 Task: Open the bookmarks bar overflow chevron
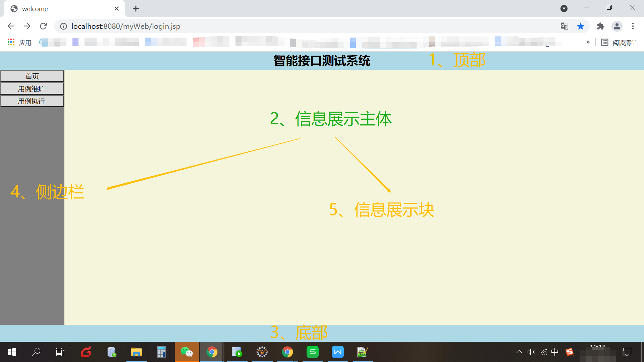(x=588, y=42)
